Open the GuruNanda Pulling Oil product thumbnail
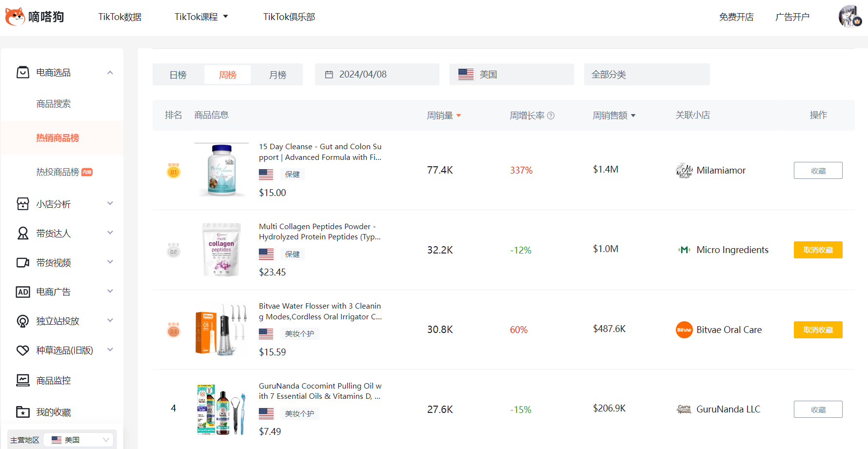 pos(221,409)
